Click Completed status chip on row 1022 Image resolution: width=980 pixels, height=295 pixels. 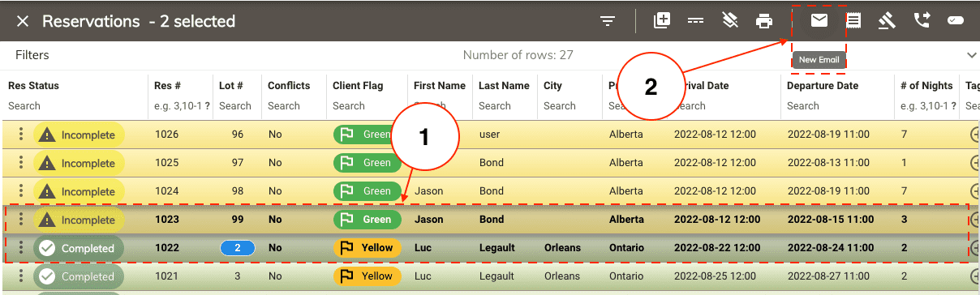tap(79, 249)
